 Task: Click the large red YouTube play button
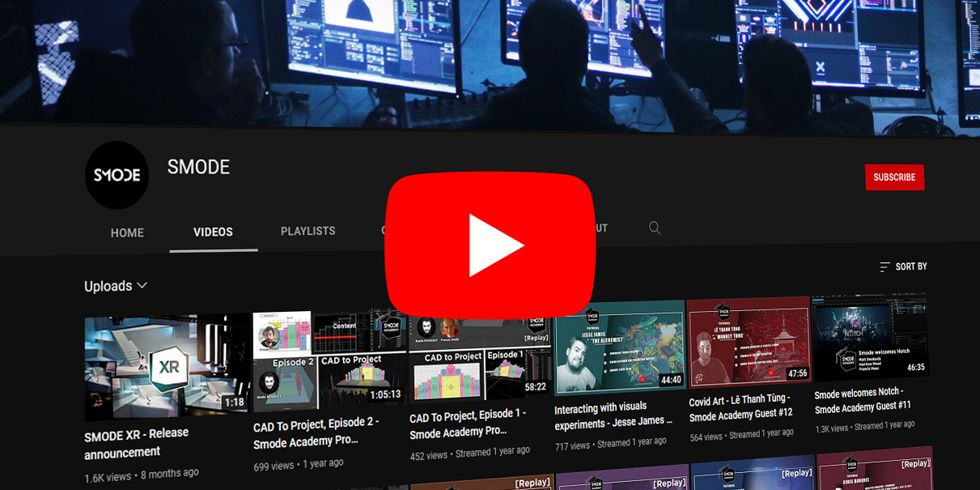[x=490, y=245]
